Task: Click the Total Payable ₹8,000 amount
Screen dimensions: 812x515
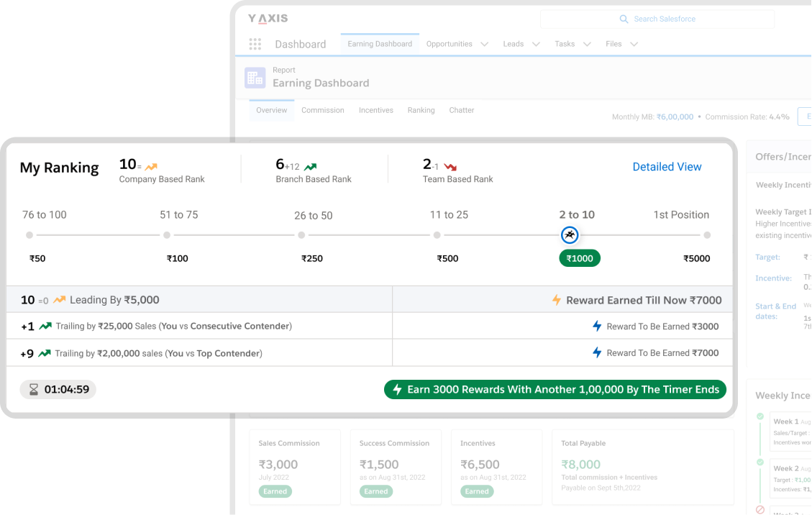Action: tap(580, 464)
